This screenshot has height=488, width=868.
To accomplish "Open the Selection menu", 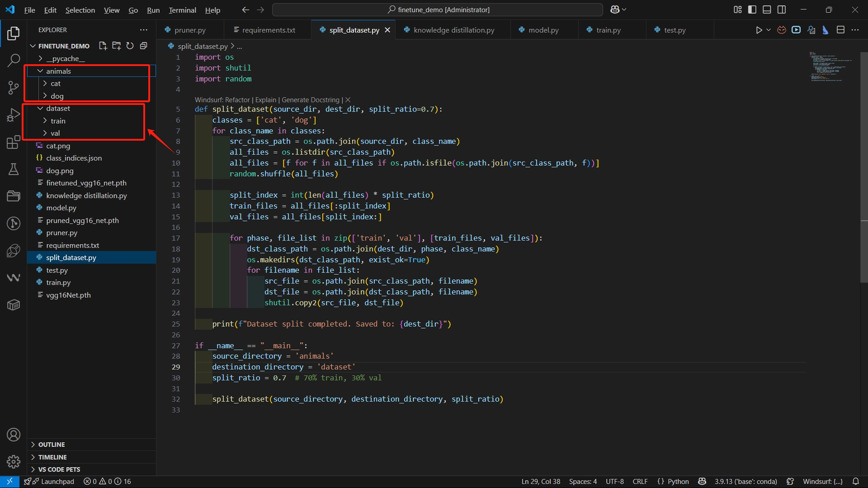I will [x=80, y=9].
